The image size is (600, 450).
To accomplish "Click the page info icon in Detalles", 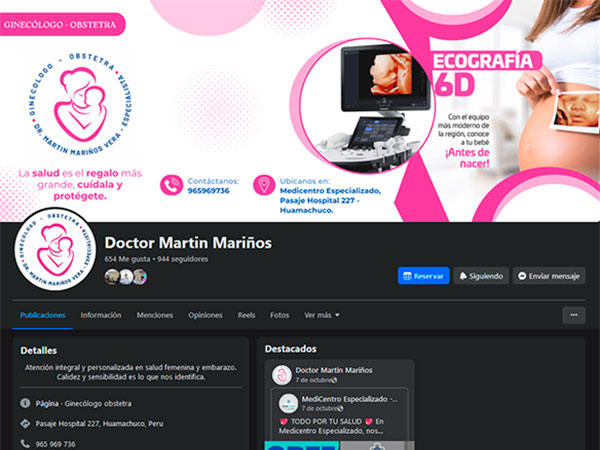I will coord(25,403).
